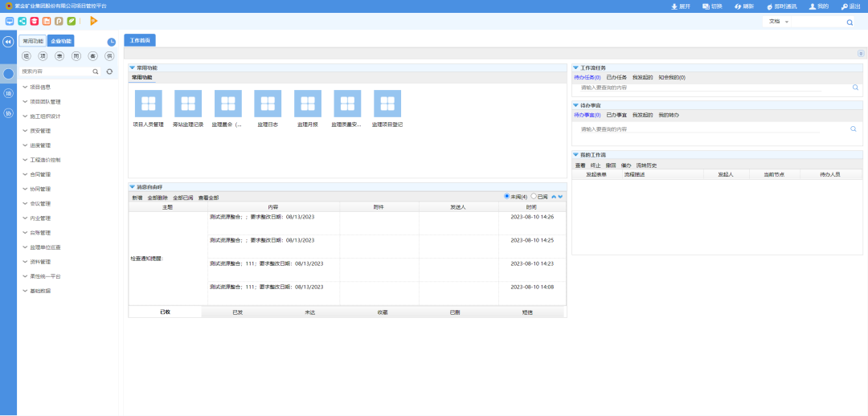Click the refresh icon beside sidebar search
The image size is (868, 416).
[x=109, y=71]
